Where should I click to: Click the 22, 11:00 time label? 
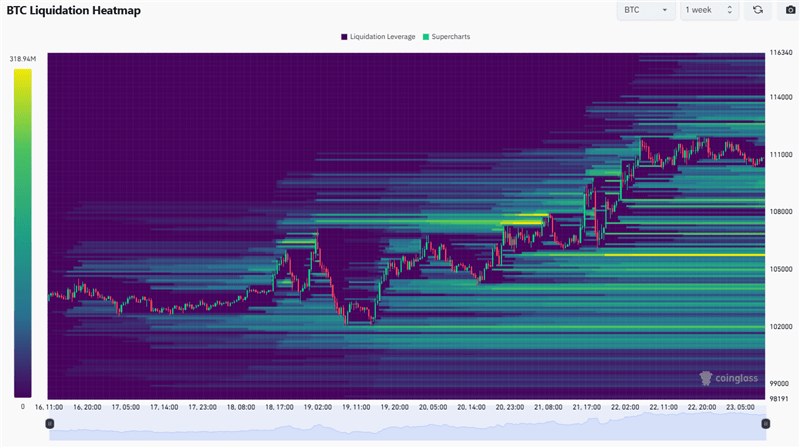click(663, 407)
